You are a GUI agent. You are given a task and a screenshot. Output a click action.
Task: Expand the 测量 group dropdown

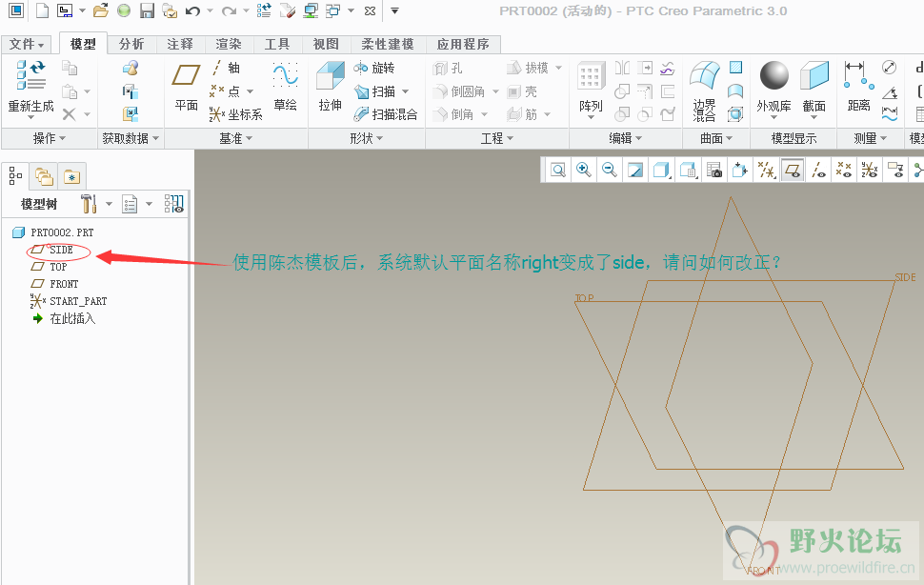point(871,138)
